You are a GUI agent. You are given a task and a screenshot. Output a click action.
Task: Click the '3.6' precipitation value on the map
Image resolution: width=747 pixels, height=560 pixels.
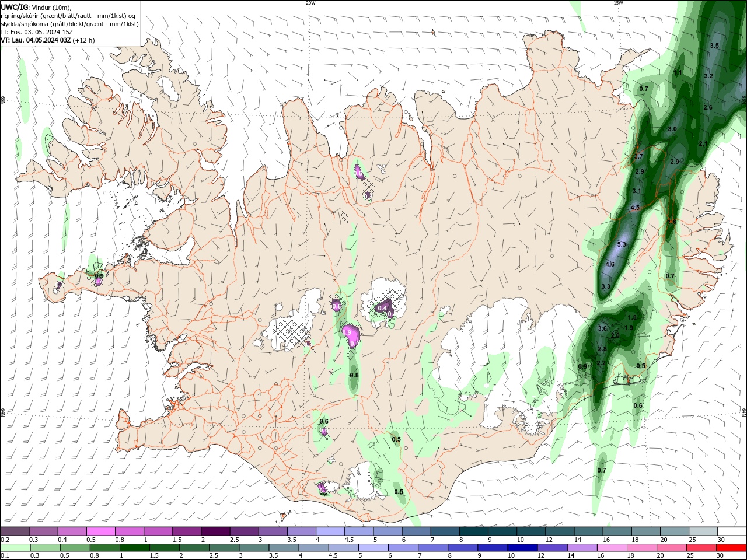(603, 328)
